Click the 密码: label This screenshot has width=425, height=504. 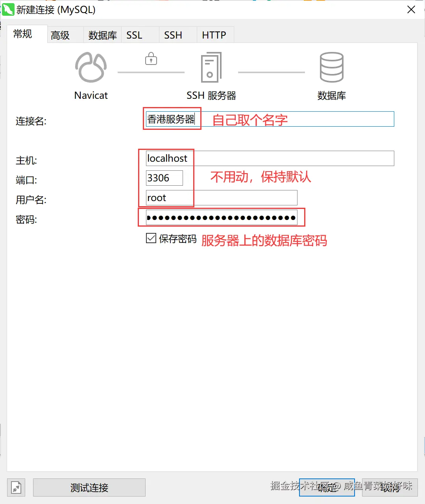click(x=26, y=220)
